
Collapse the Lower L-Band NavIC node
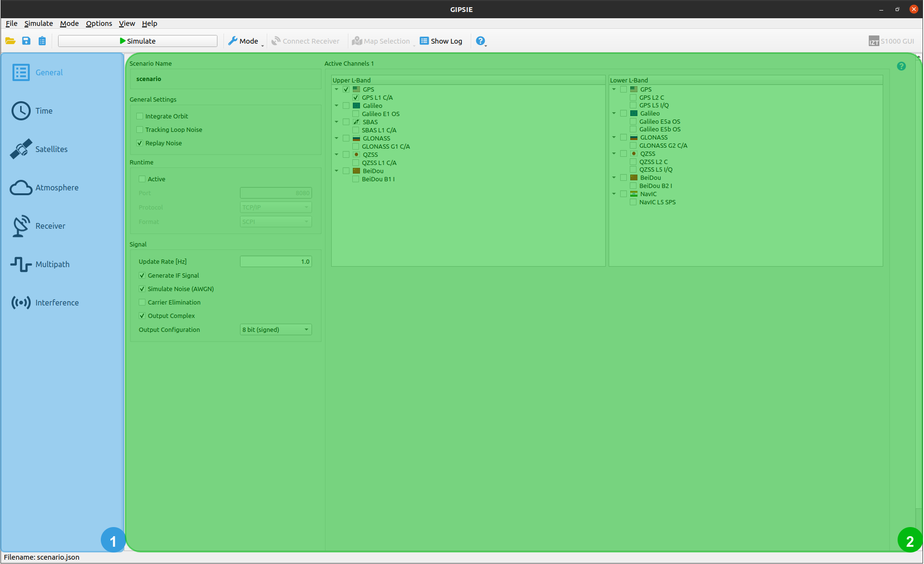[x=614, y=194]
